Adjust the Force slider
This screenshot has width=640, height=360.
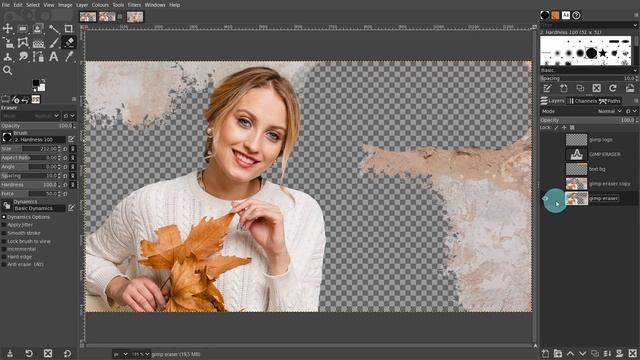(31, 194)
